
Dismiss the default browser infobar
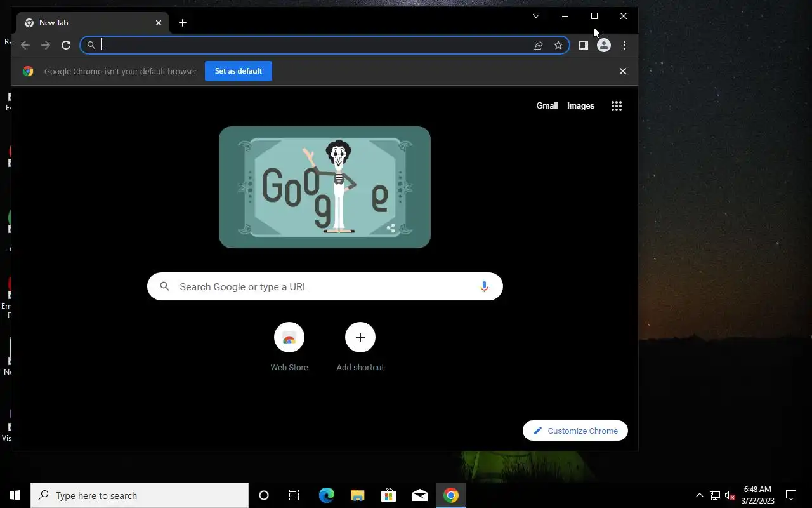(x=623, y=71)
